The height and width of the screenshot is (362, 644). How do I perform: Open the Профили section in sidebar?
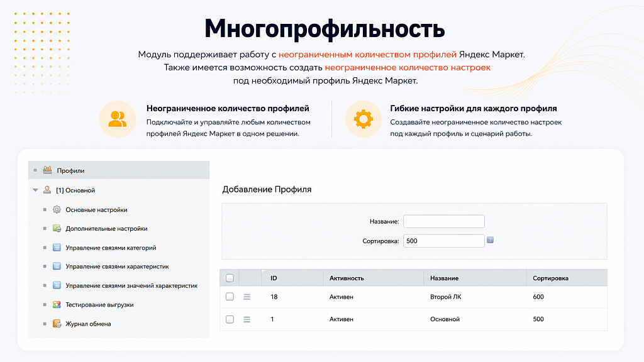(x=119, y=170)
